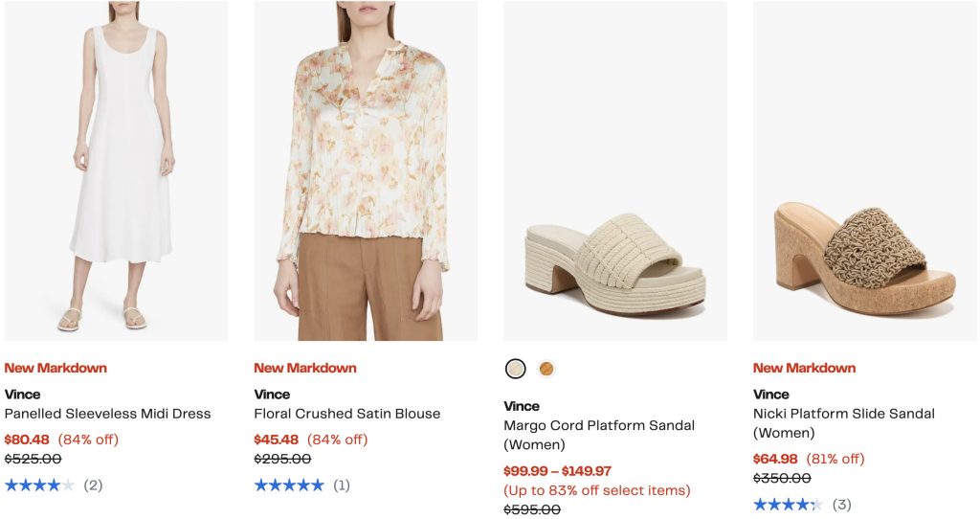View five-star rating for the satin blouse
Screen dimensions: 980x519
tap(289, 485)
